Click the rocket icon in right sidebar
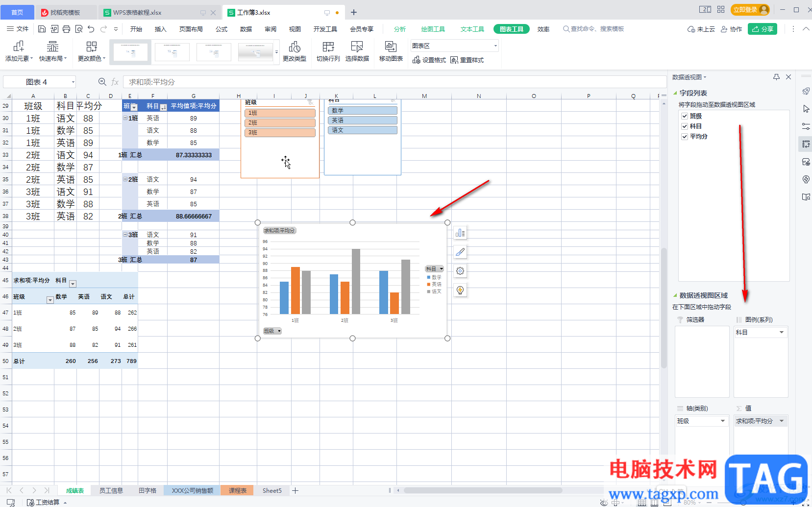812x507 pixels. (x=806, y=91)
